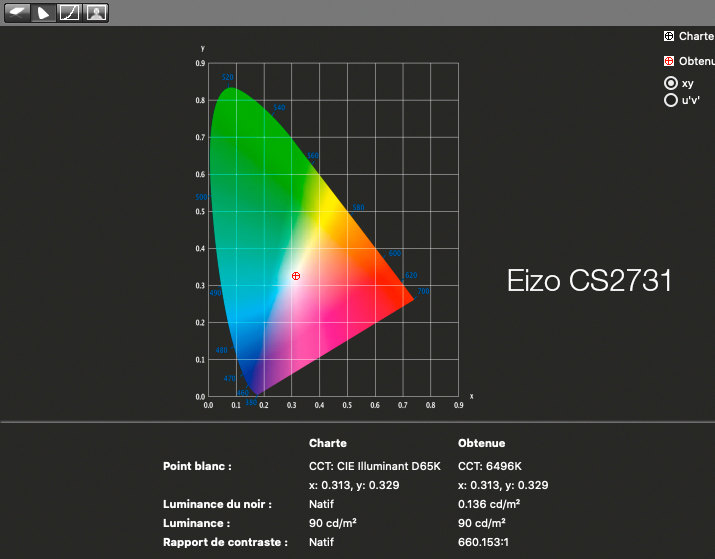Click the Eizo CS2731 title text
Screen dimensions: 715x559
tap(590, 280)
